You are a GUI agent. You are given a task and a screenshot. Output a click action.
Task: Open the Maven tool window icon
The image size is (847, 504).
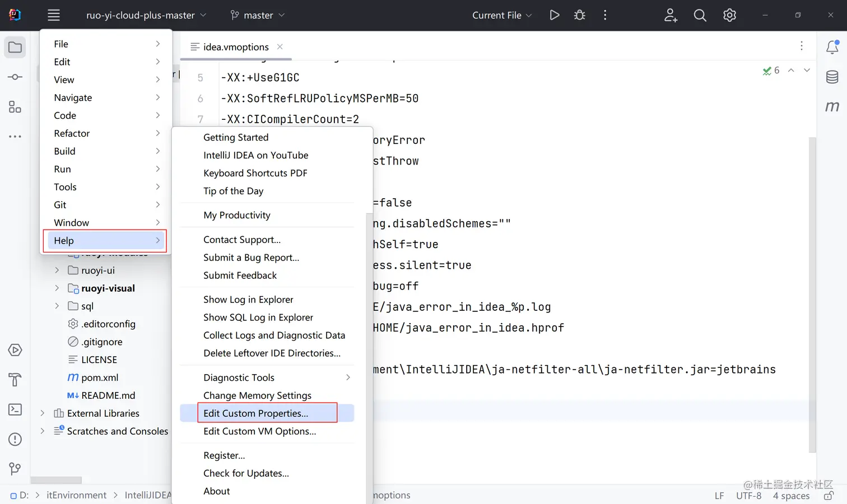click(x=832, y=106)
